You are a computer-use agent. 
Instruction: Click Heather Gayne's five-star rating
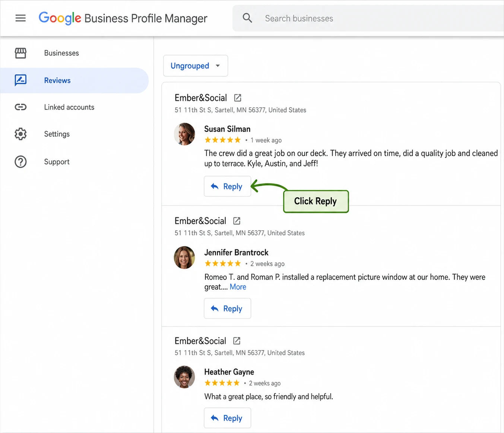click(222, 383)
